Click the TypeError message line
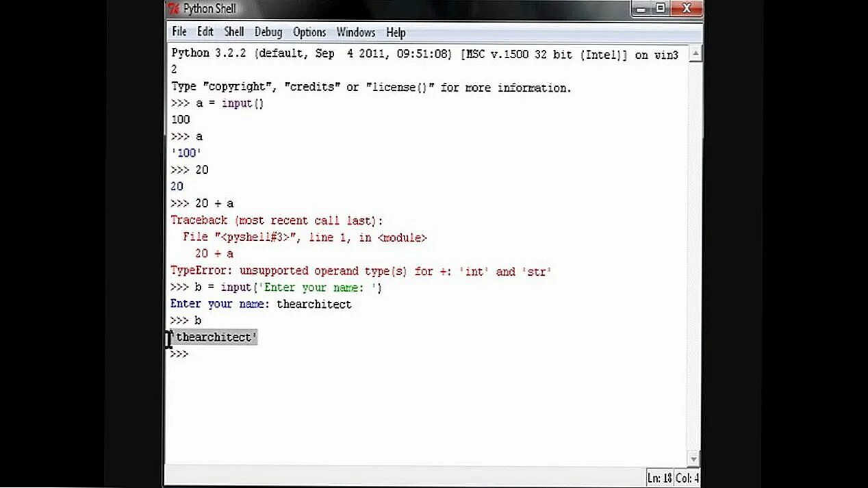868x488 pixels. (x=361, y=271)
